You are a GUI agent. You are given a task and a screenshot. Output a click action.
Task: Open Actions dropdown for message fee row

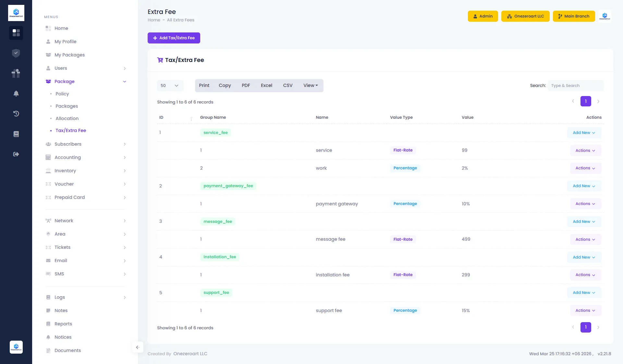[585, 239]
